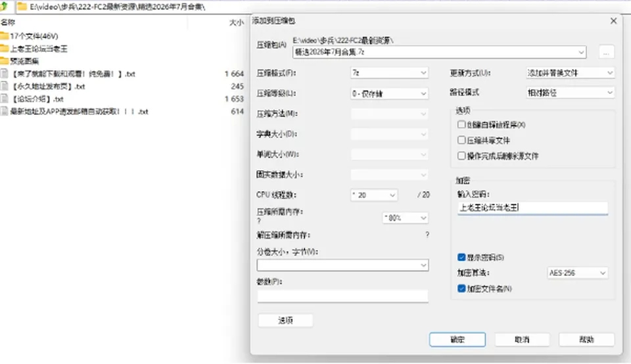Click the 输入密码 field

pos(532,208)
